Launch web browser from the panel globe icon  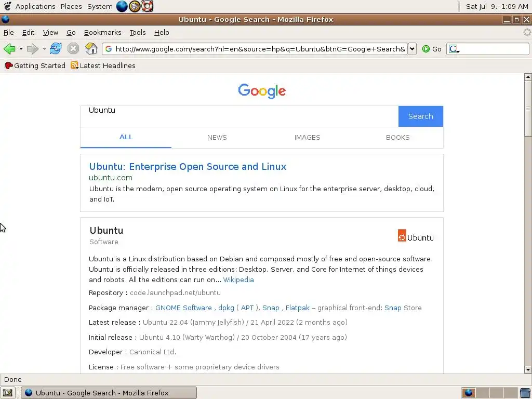point(122,6)
